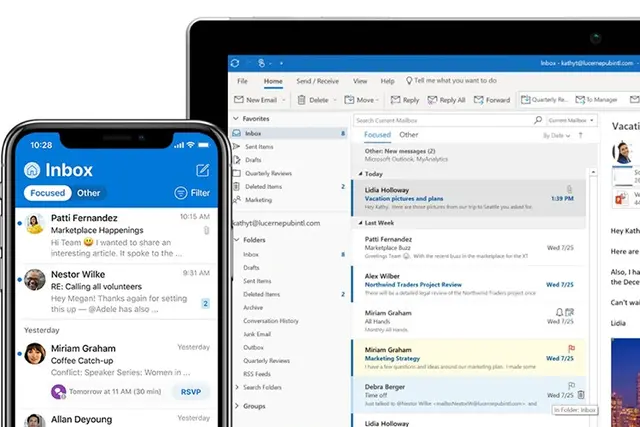640x427 pixels.
Task: Click Tell me what you want to do
Action: pyautogui.click(x=451, y=80)
